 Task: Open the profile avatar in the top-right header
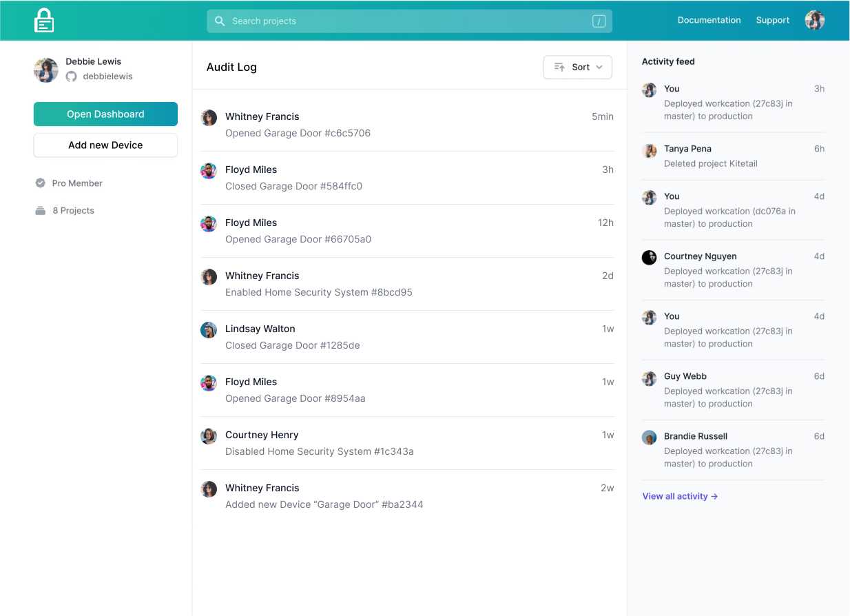click(814, 20)
